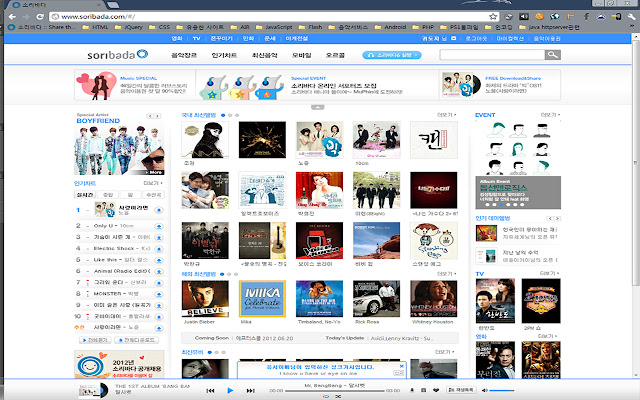Click download icon beside Only U track

click(160, 226)
